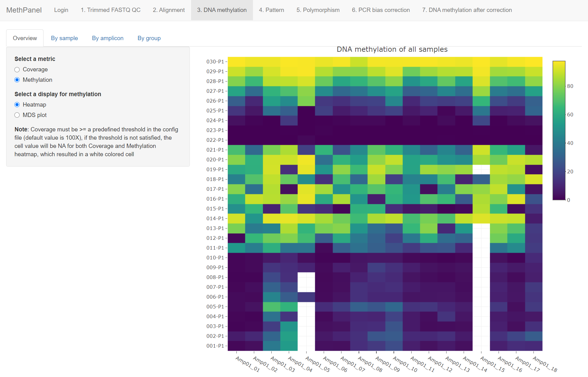Open 4. Pattern section

tap(271, 10)
